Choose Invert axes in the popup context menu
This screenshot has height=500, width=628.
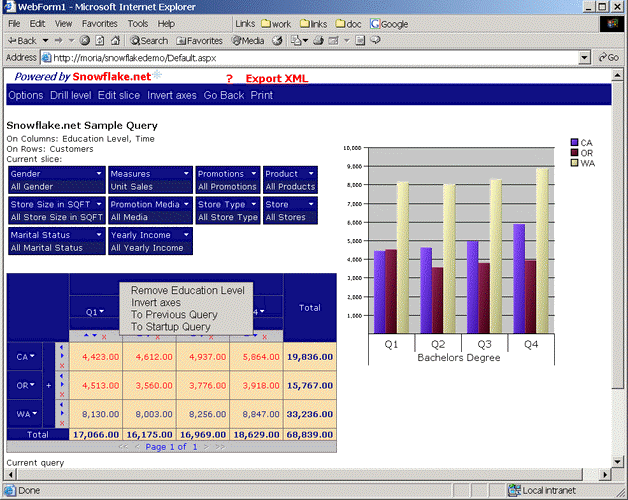(x=156, y=302)
